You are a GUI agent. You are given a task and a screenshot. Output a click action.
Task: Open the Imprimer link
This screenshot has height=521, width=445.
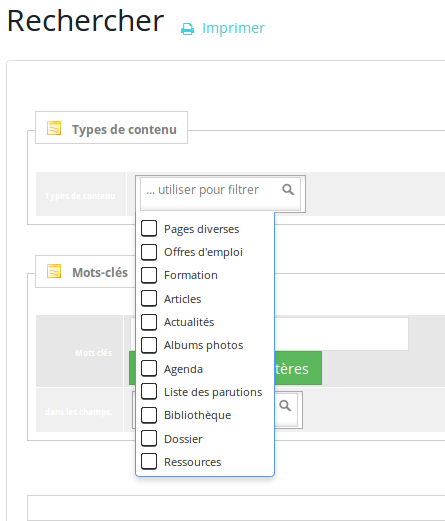tap(233, 28)
